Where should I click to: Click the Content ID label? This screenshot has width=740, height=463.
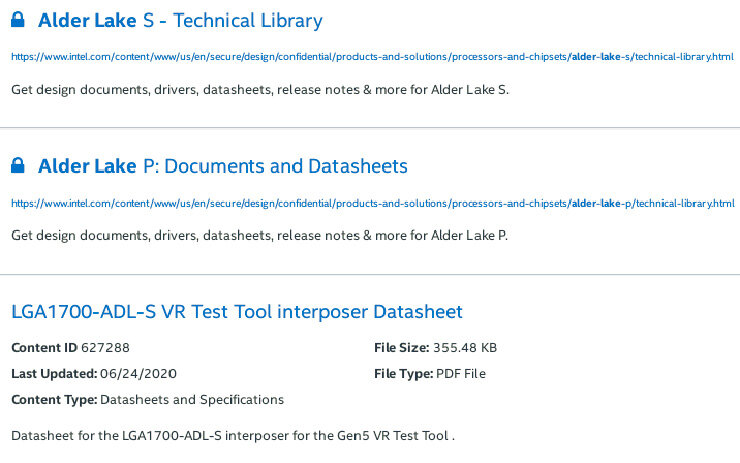pos(44,348)
